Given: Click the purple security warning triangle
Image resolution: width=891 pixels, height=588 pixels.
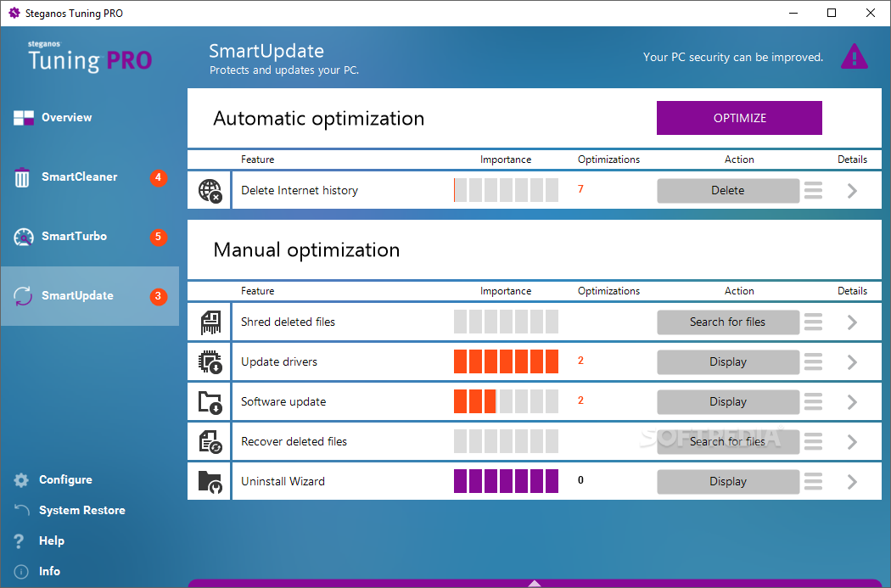Looking at the screenshot, I should coord(854,57).
